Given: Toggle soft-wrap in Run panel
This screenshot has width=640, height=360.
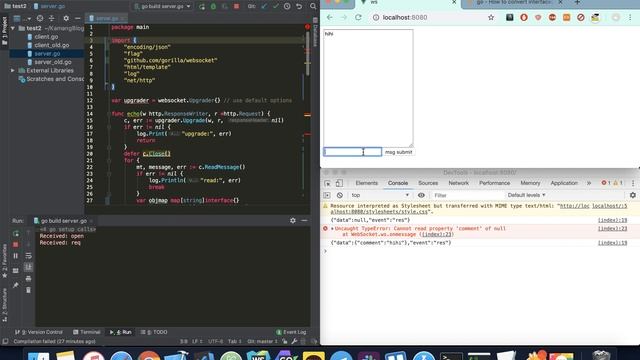Looking at the screenshot, I should [x=28, y=256].
